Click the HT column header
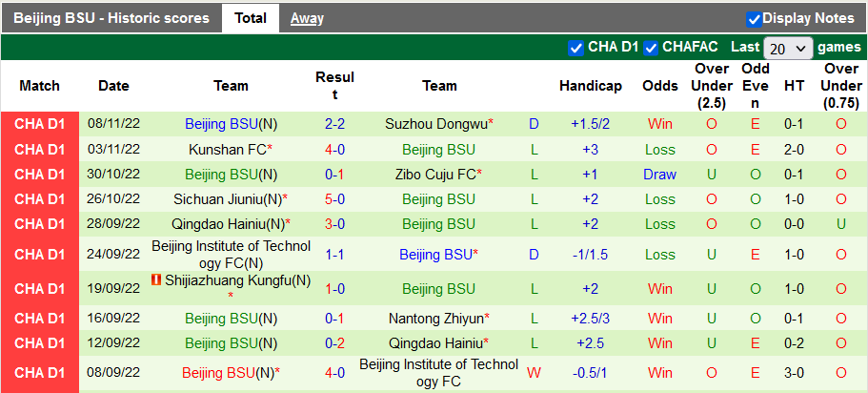Viewport: 868px width, 393px height. click(794, 86)
